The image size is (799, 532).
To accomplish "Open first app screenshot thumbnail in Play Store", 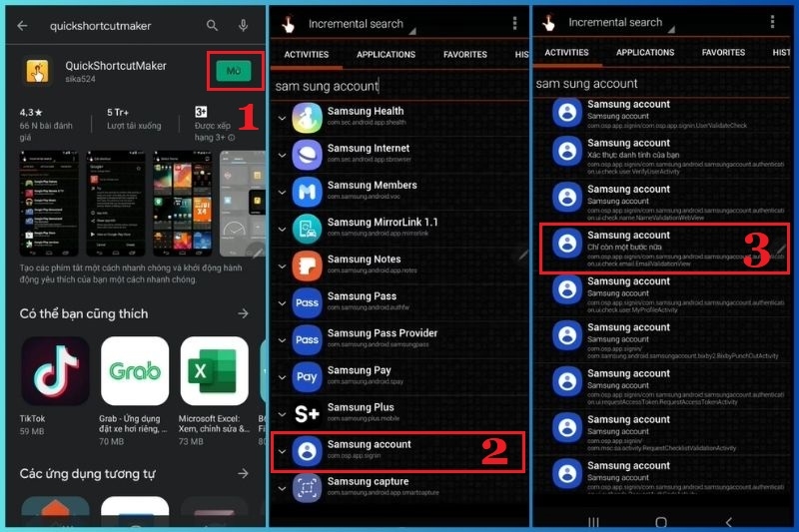I will pos(49,204).
